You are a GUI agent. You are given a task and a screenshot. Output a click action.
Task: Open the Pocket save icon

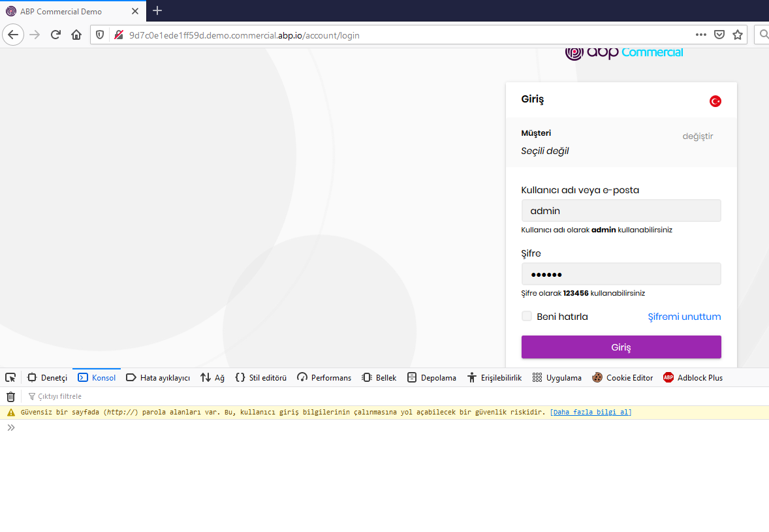tap(719, 35)
